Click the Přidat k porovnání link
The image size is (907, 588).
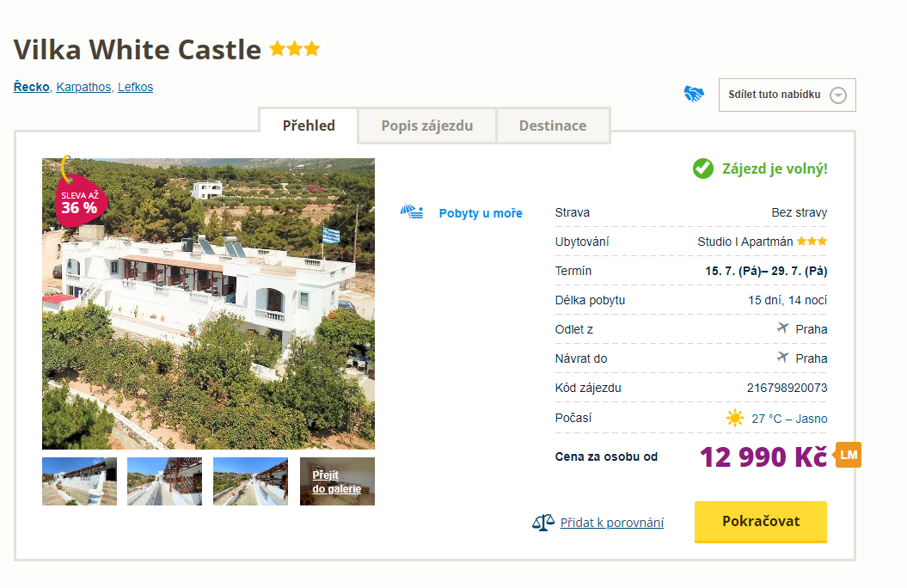(611, 522)
